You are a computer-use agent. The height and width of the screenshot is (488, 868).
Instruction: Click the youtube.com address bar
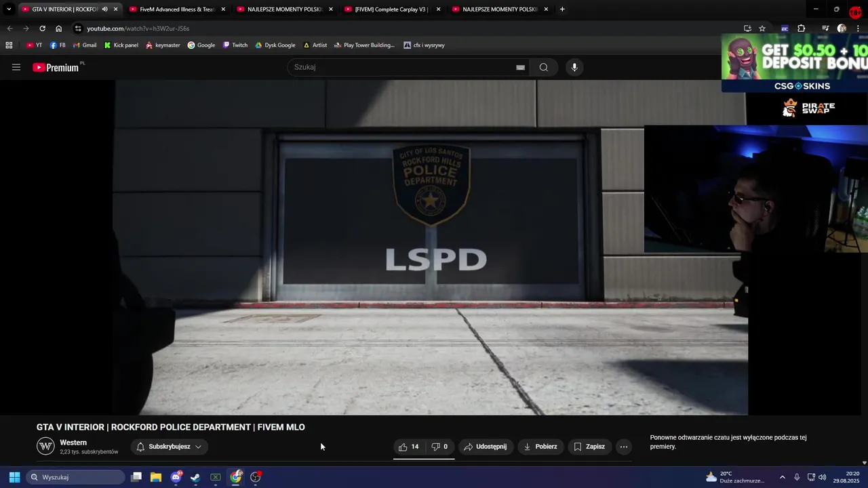[x=407, y=28]
